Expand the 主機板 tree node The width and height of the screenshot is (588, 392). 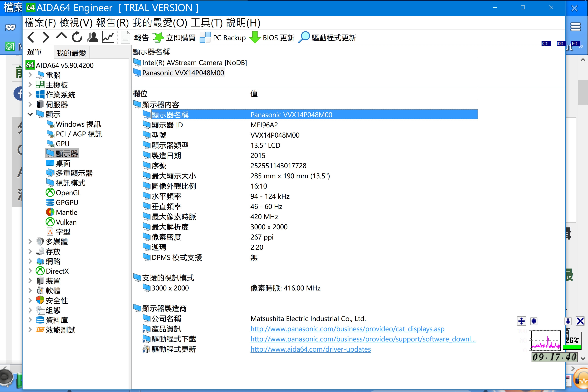click(x=30, y=85)
